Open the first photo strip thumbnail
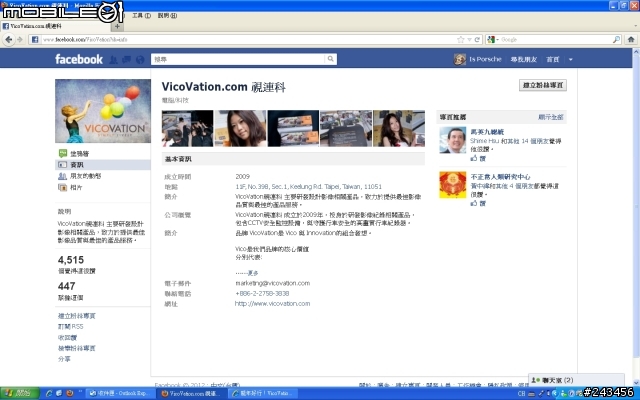640x400 pixels. 187,128
